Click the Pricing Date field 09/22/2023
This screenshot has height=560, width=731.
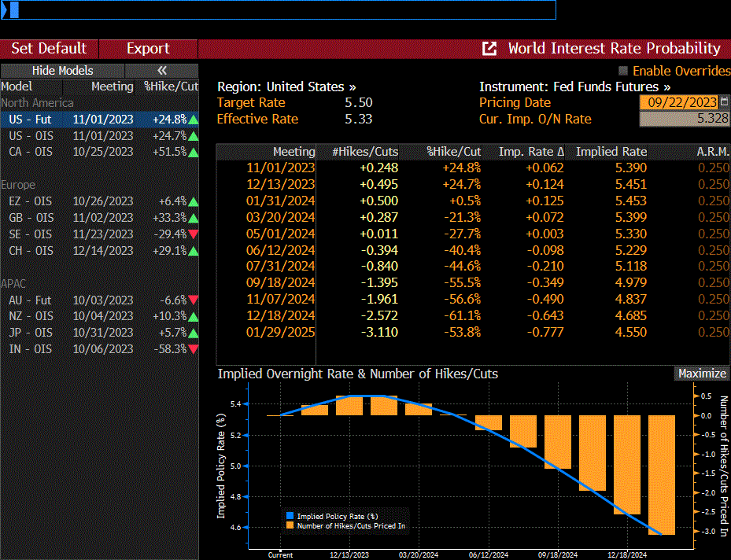tap(679, 102)
